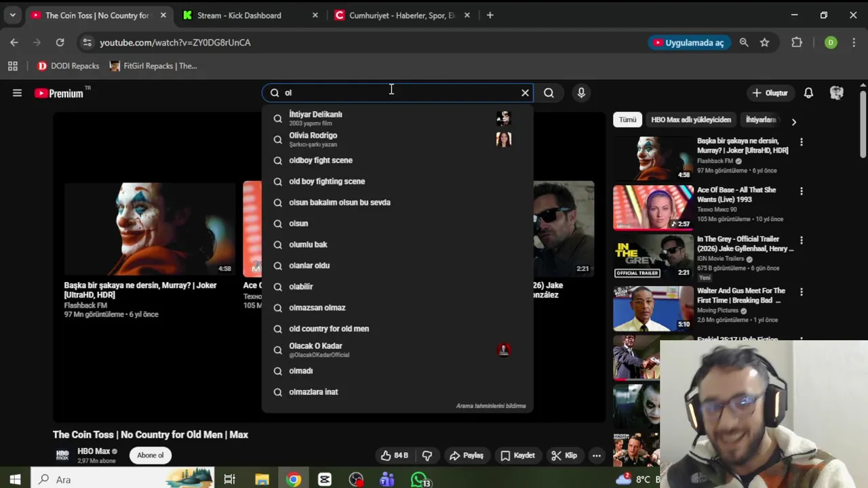
Task: Reload the current page
Action: point(60,42)
